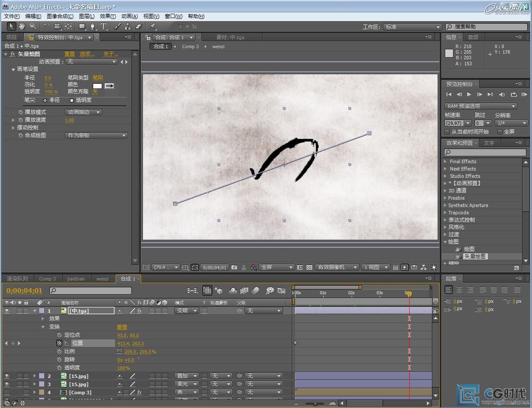This screenshot has width=532, height=408.
Task: Click the white brush color swatch
Action: click(x=97, y=86)
